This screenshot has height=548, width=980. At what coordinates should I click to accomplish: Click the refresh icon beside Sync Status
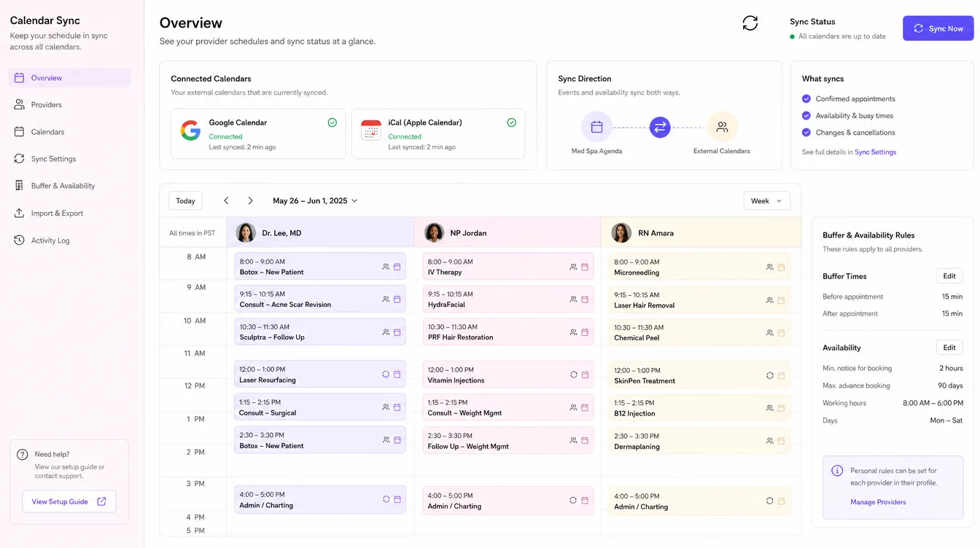point(750,23)
